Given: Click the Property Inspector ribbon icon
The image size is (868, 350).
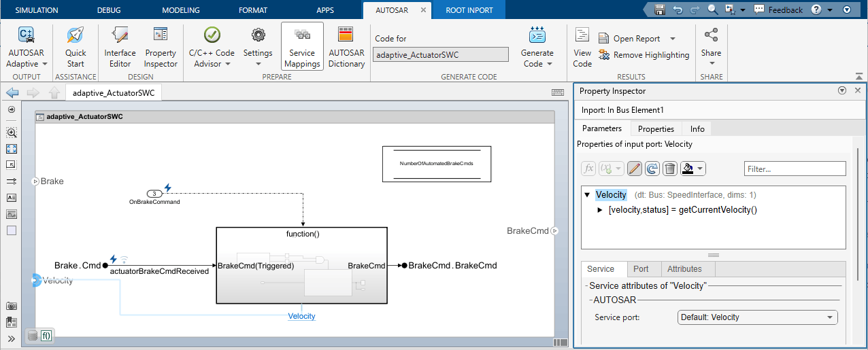Looking at the screenshot, I should 161,47.
